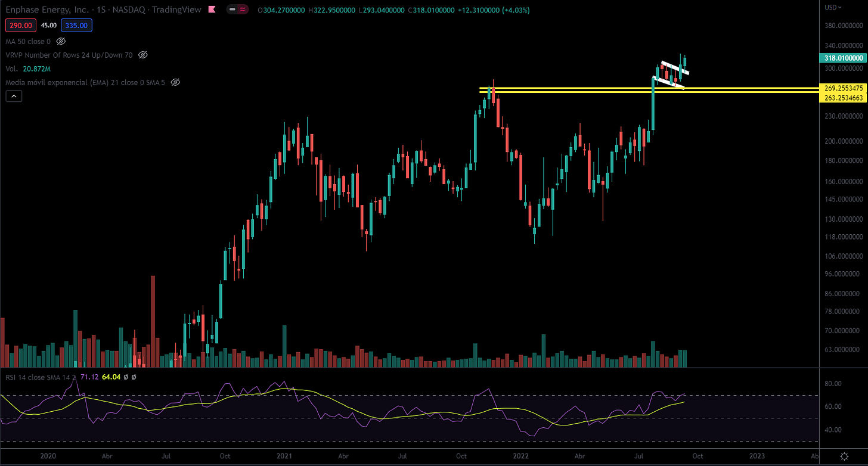Viewport: 868px width, 466px height.
Task: Click the 380.0000000 price axis label
Action: [x=844, y=26]
